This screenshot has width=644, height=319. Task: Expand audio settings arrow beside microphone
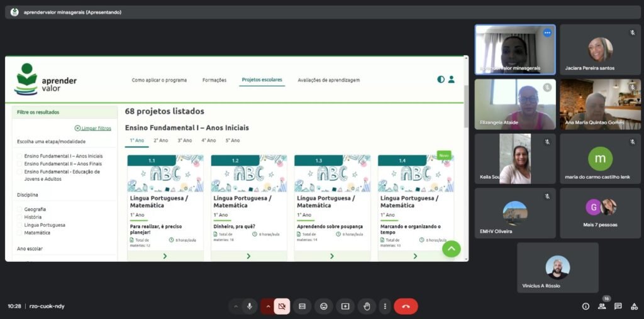click(x=236, y=306)
